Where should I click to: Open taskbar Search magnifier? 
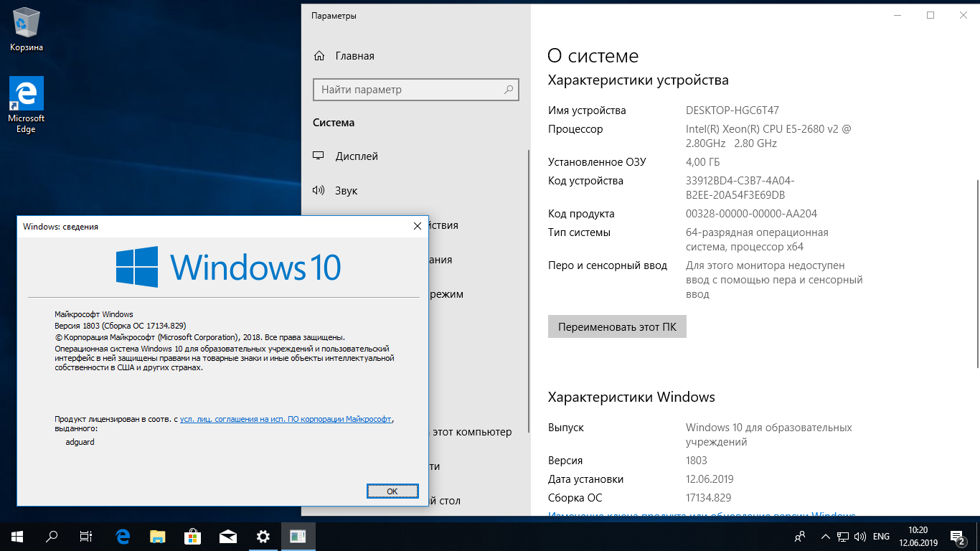(52, 536)
